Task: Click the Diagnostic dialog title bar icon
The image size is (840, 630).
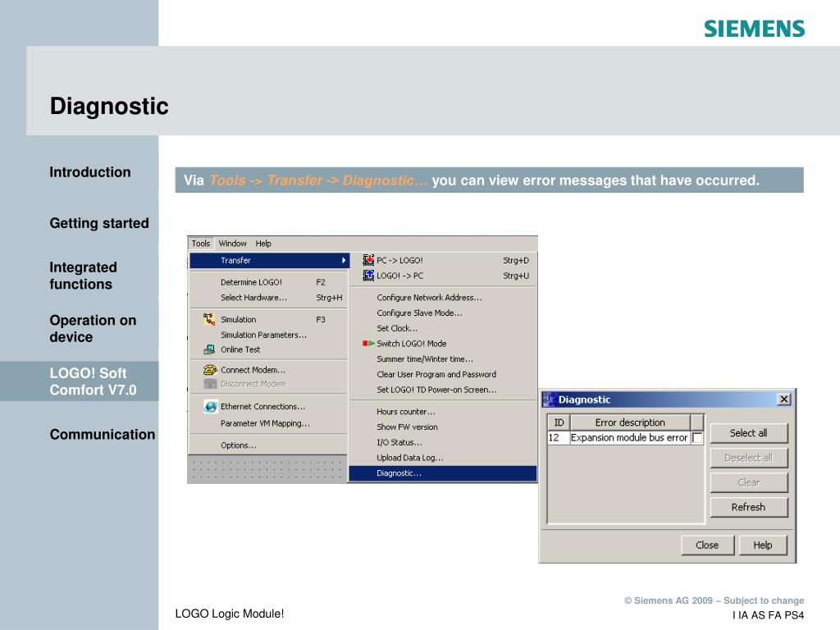Action: pyautogui.click(x=549, y=399)
